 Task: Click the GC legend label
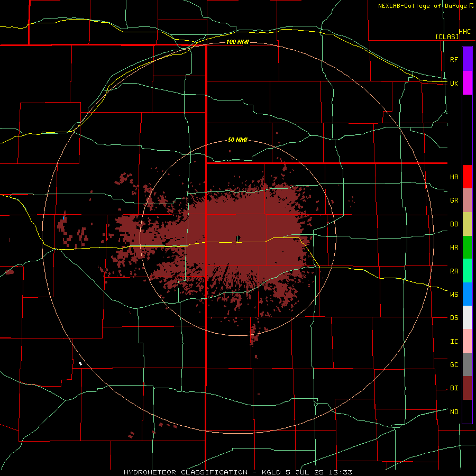click(454, 365)
